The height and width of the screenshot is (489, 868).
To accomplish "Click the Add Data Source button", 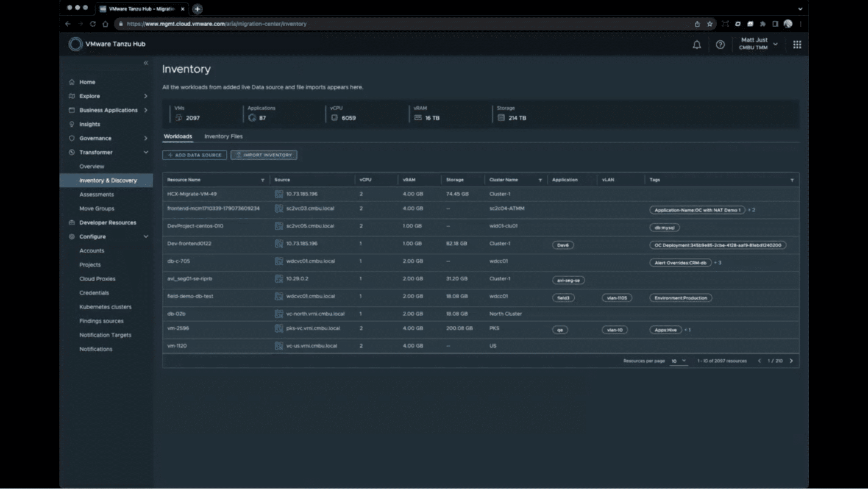I will tap(195, 155).
